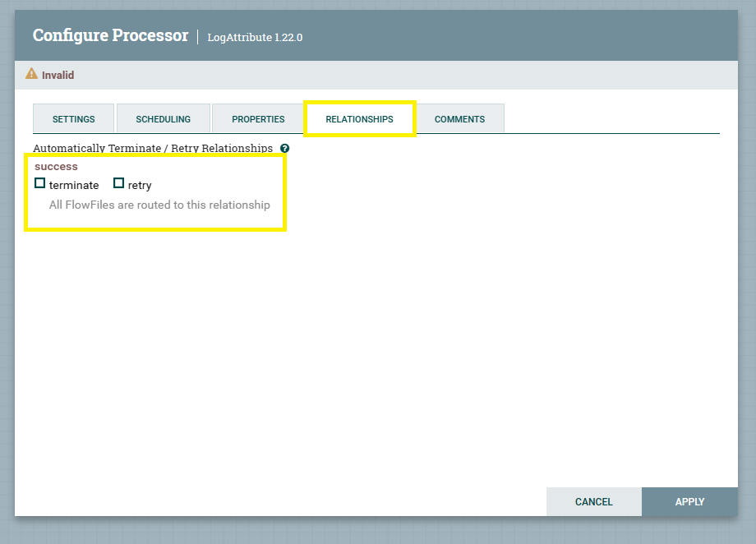
Task: Click the Automatically Terminate / Retry Relationships heading
Action: point(153,148)
